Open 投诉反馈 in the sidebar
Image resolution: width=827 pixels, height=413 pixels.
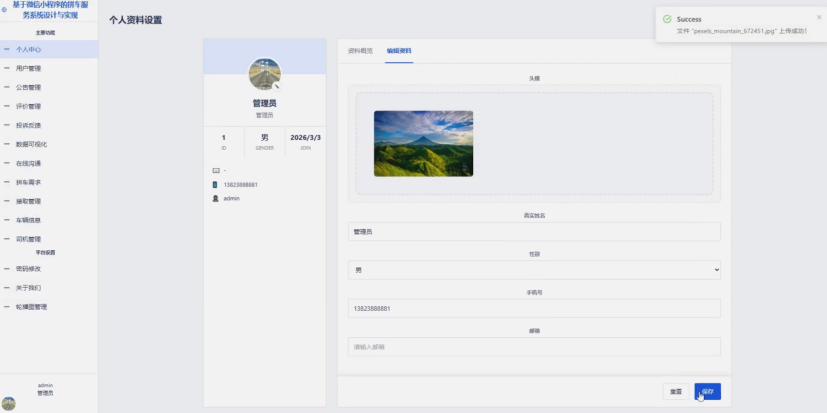(49, 125)
